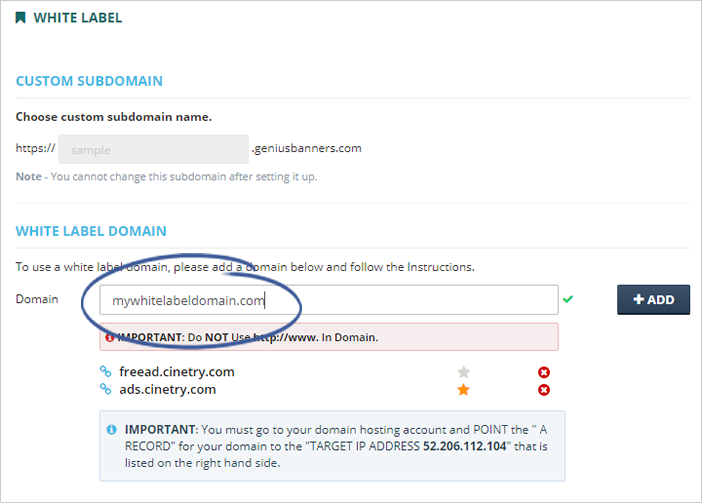Click the red warning icon in the http://www alert

[x=108, y=338]
